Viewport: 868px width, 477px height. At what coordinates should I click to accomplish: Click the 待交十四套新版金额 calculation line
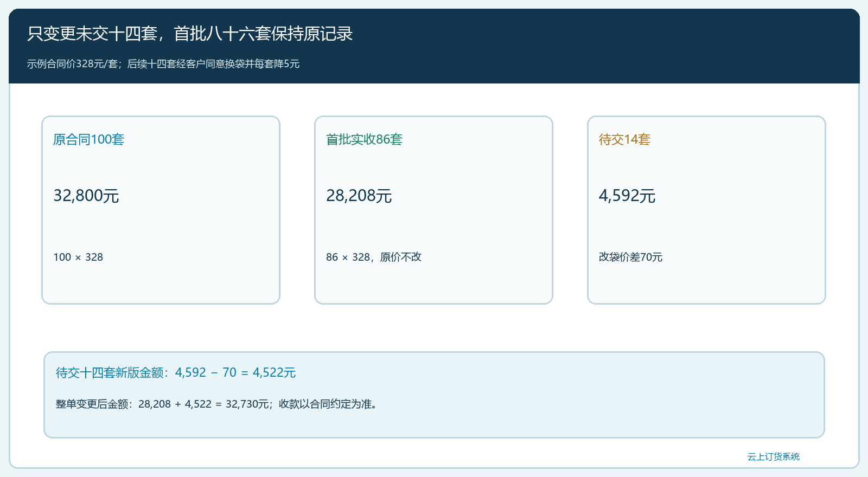click(176, 372)
